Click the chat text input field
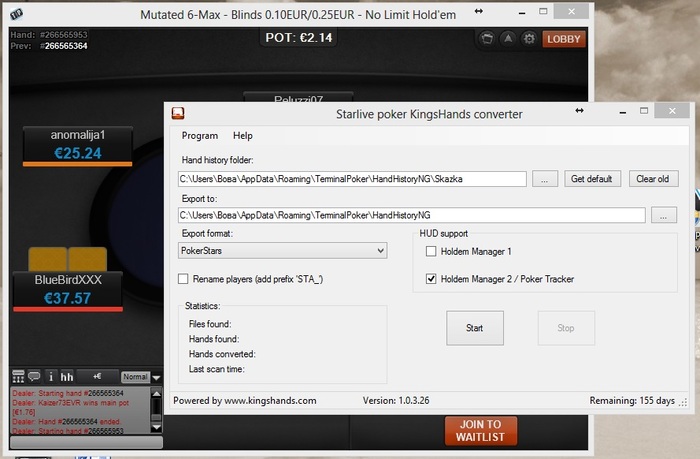The image size is (700, 459). 86,442
